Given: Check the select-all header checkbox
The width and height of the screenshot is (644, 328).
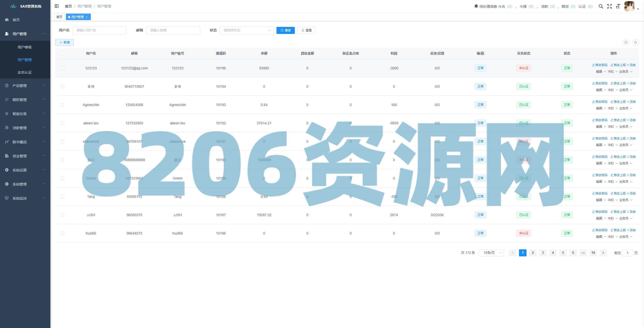Looking at the screenshot, I should 62,53.
